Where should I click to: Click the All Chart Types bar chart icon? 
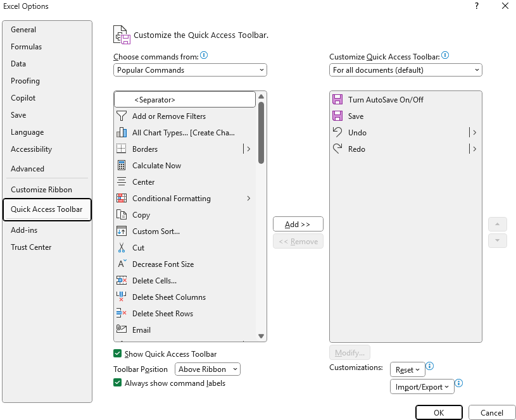122,133
